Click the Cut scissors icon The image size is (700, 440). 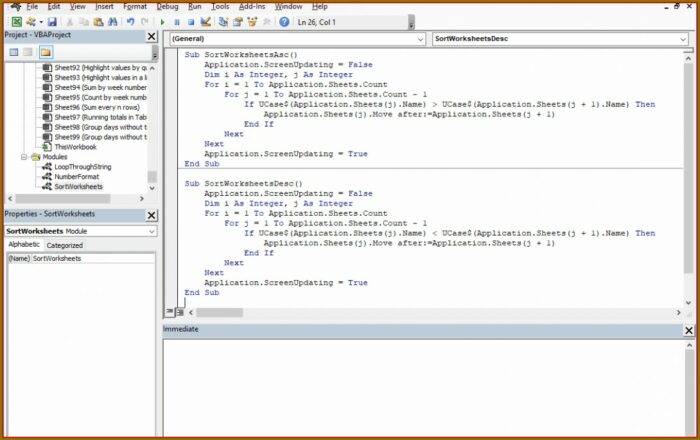click(x=70, y=22)
